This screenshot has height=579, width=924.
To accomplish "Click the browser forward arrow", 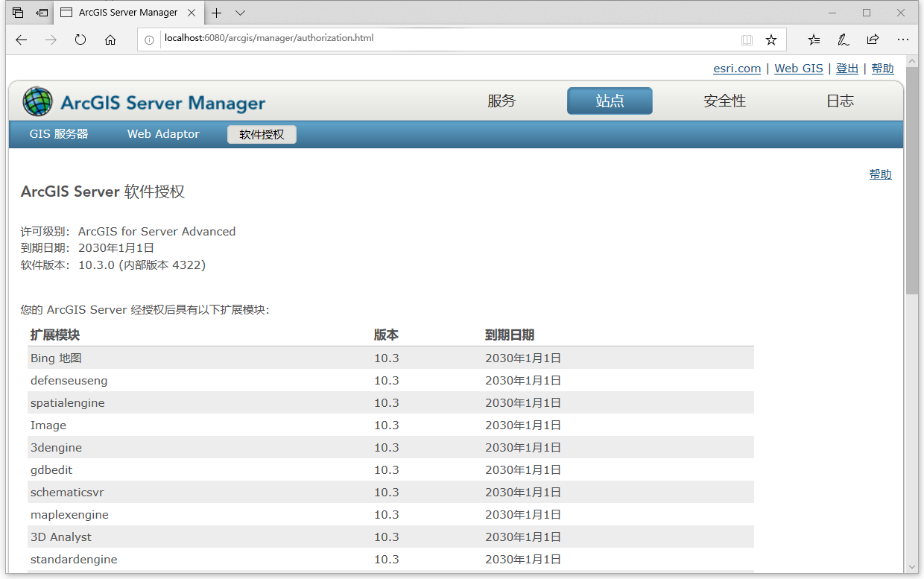I will (51, 40).
